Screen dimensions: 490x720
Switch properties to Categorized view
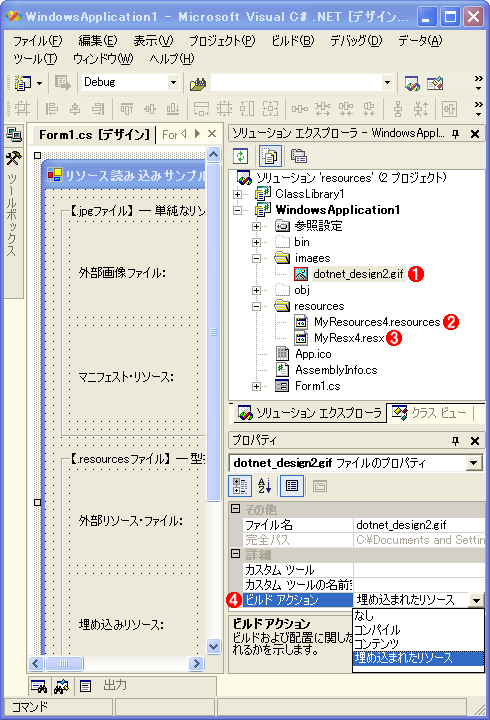pos(240,486)
